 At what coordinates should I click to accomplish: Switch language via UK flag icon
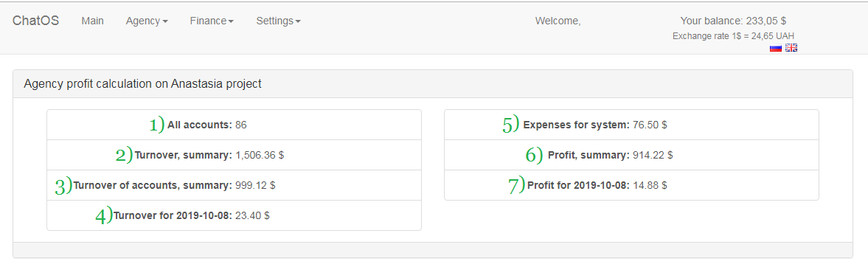click(x=791, y=48)
